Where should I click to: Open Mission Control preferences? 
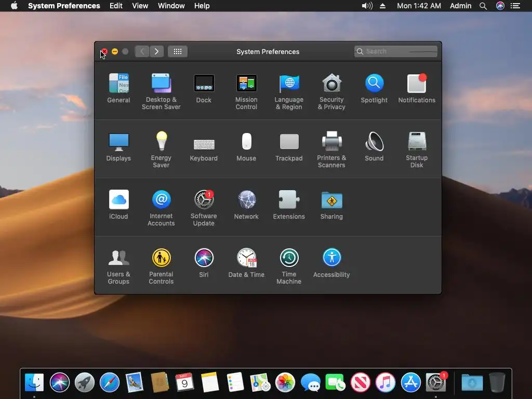[x=246, y=91]
